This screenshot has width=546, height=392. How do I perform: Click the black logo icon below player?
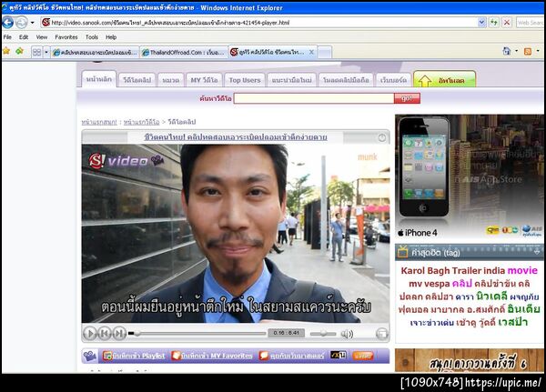tap(339, 356)
